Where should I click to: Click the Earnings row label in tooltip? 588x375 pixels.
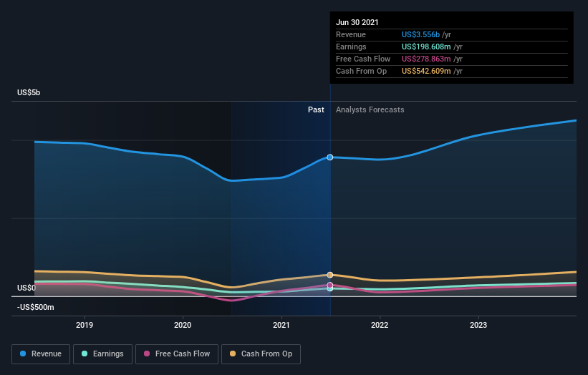(x=351, y=47)
